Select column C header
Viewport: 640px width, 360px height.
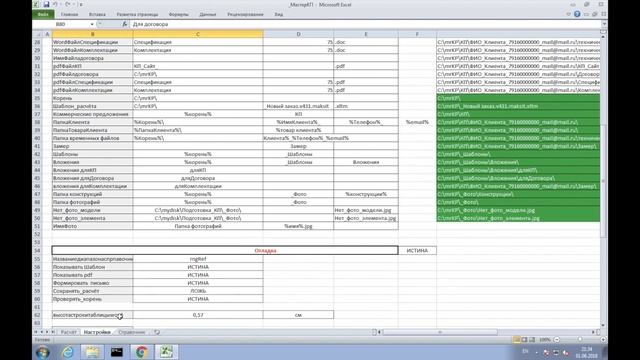click(x=198, y=34)
